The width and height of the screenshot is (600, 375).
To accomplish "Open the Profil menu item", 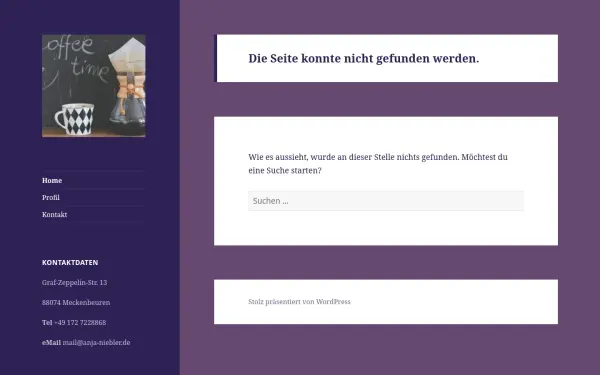I will pos(51,197).
